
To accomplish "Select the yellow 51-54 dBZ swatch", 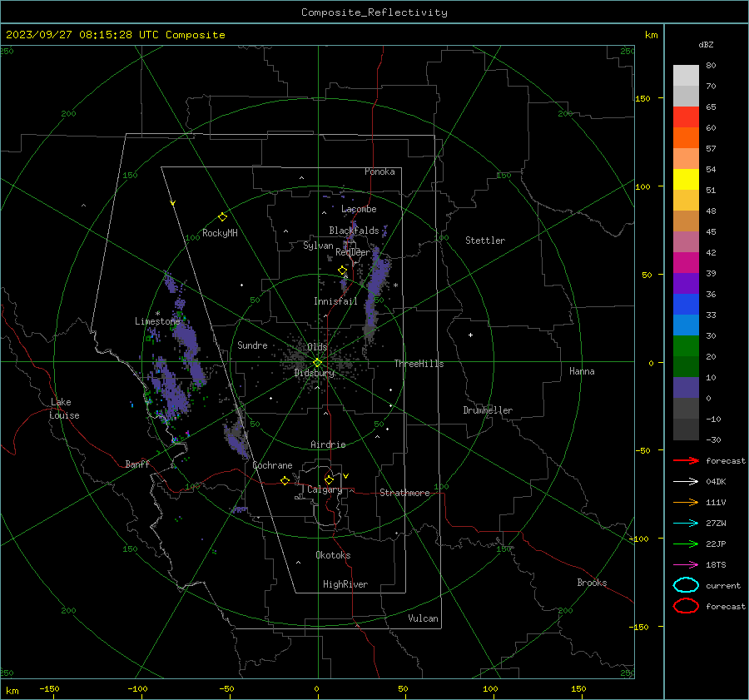I will coord(686,180).
